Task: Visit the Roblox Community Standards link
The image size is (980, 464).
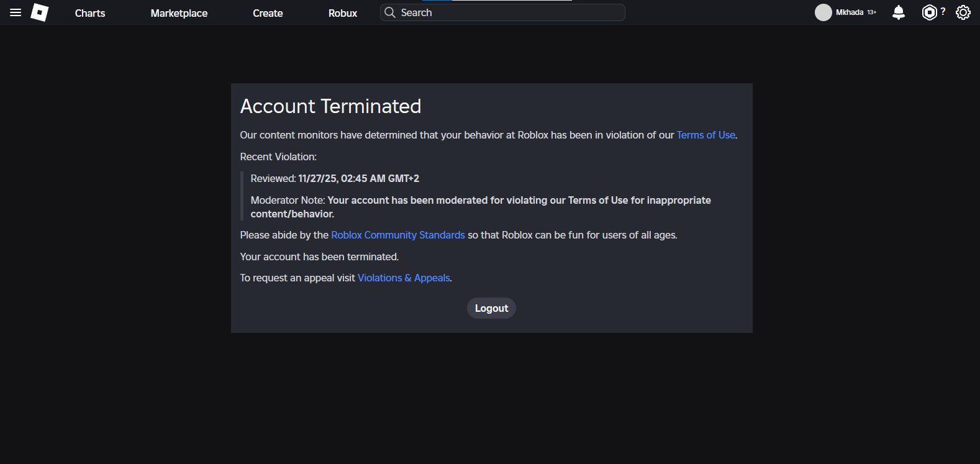Action: tap(397, 235)
